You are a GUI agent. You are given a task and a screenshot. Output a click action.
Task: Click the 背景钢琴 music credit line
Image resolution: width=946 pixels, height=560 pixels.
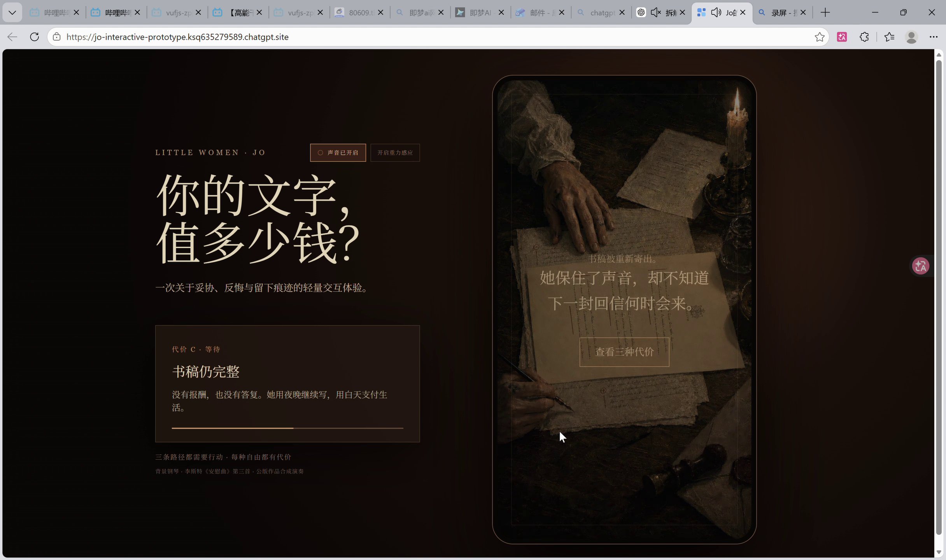click(229, 471)
